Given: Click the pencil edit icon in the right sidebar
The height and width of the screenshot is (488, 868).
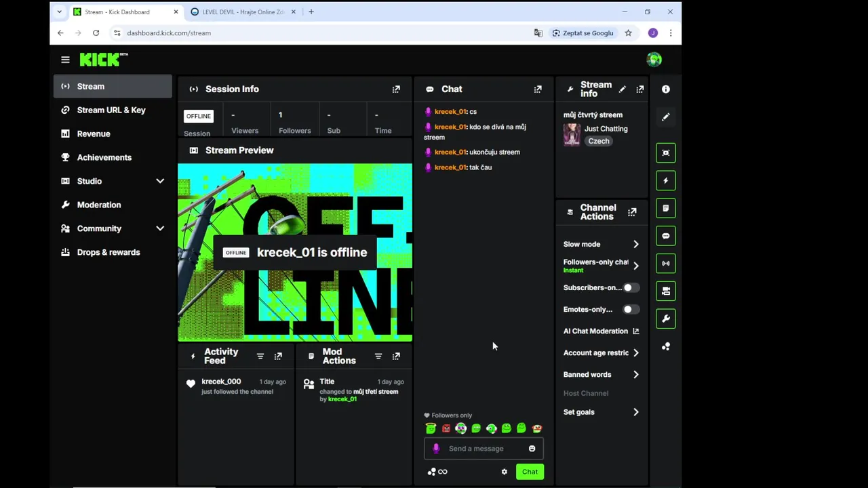Looking at the screenshot, I should point(666,117).
